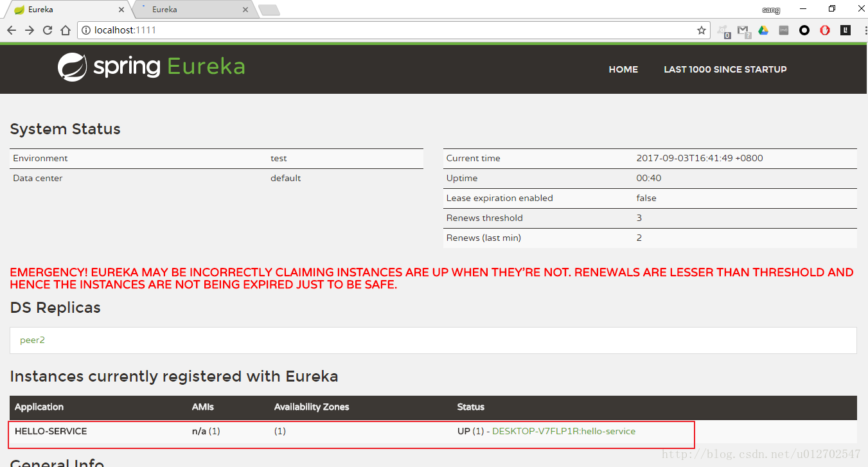This screenshot has height=467, width=868.
Task: Open the Gmail checker extension icon
Action: tap(743, 30)
